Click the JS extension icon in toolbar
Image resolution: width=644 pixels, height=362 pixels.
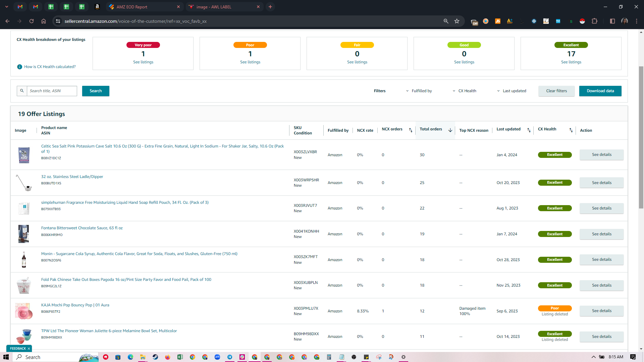click(498, 21)
